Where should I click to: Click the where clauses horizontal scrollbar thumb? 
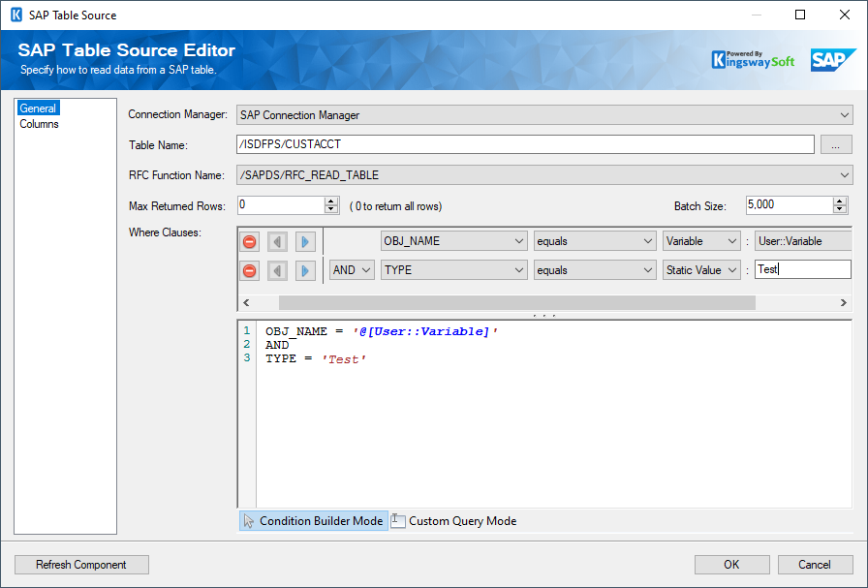click(x=517, y=302)
